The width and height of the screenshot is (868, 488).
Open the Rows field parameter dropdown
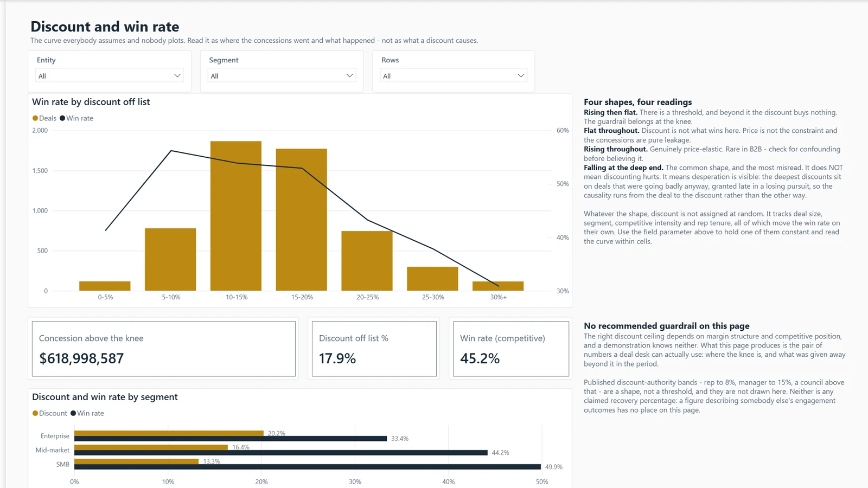click(454, 75)
